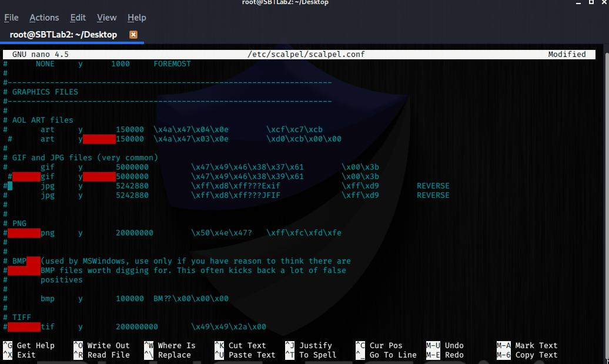Click the png header \x50\x4e\x47?
The width and height of the screenshot is (609, 364).
pyautogui.click(x=222, y=233)
